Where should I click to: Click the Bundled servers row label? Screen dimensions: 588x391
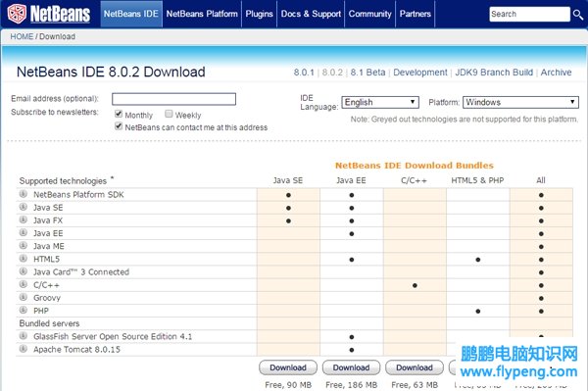[x=50, y=323]
